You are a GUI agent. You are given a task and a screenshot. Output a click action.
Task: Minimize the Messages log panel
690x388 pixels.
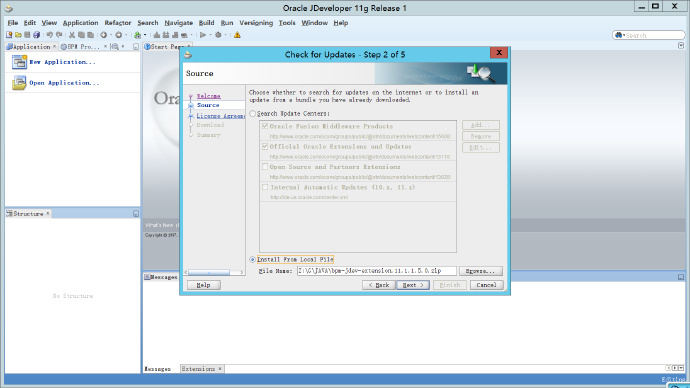681,277
